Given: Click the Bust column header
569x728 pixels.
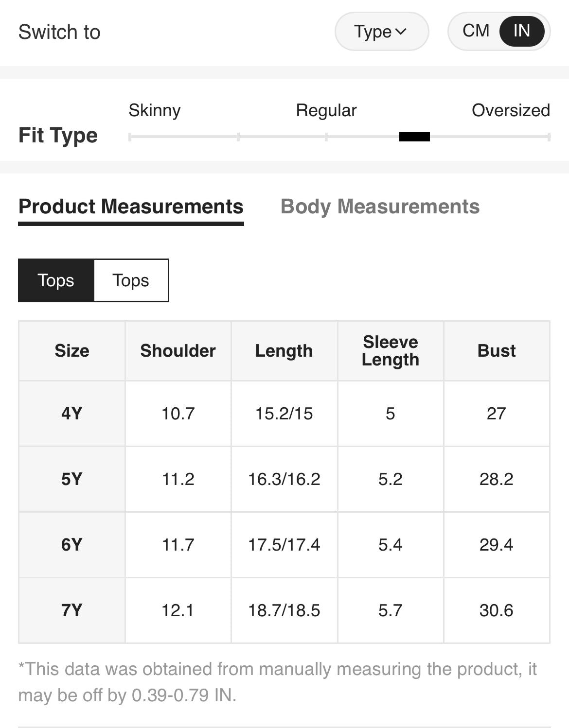Looking at the screenshot, I should (x=497, y=351).
